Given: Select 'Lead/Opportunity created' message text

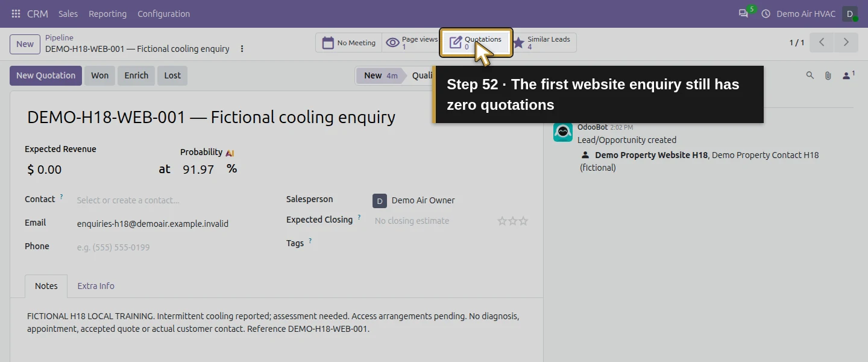Looking at the screenshot, I should (x=627, y=140).
